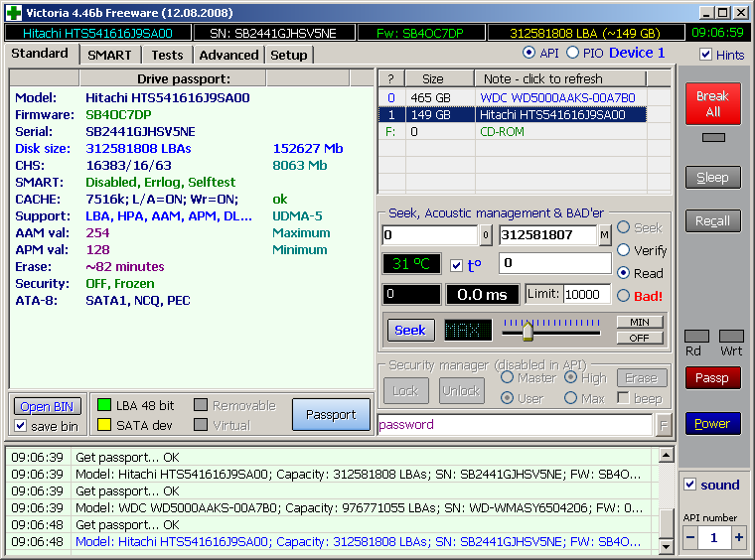Click the green LBA 48 bit indicator
This screenshot has width=755, height=560.
tap(104, 405)
